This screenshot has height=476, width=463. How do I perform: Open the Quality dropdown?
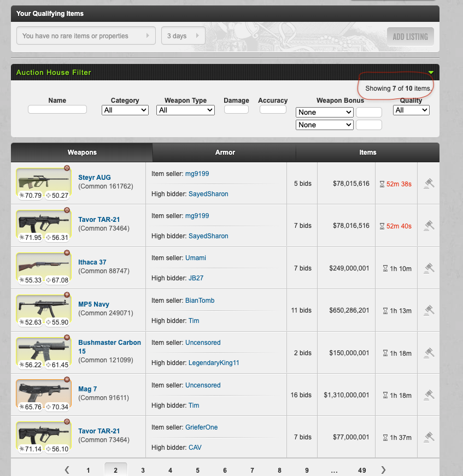click(x=411, y=110)
